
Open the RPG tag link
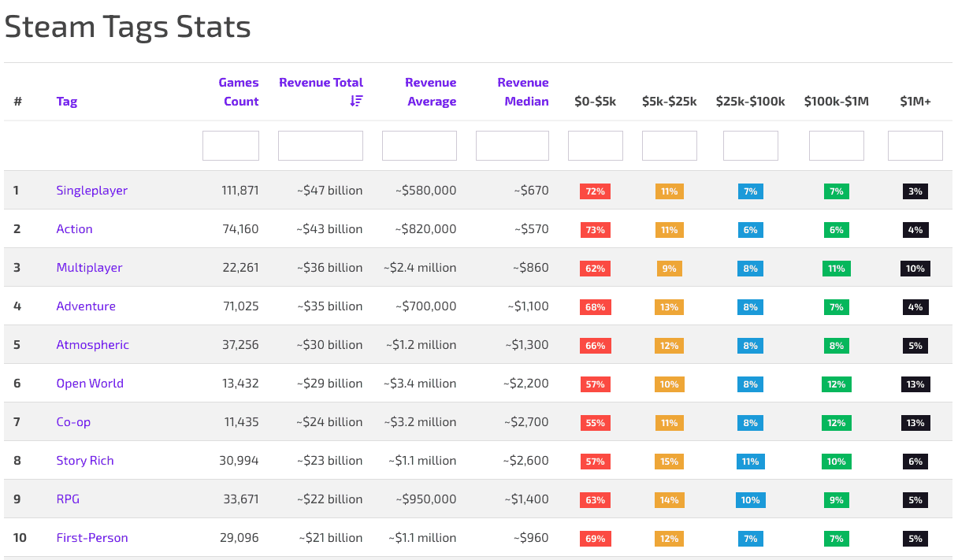pos(68,499)
